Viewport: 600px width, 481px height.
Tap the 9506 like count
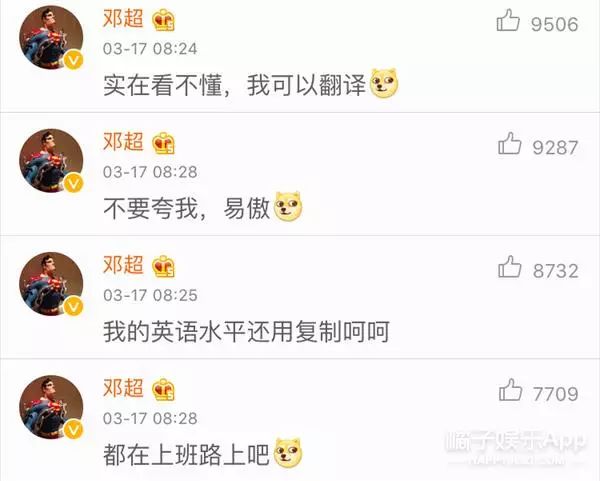click(x=555, y=24)
